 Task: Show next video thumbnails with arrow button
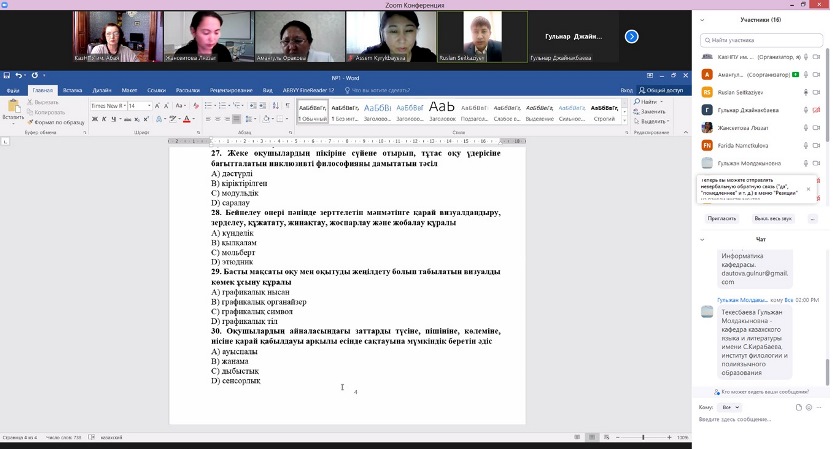click(631, 37)
